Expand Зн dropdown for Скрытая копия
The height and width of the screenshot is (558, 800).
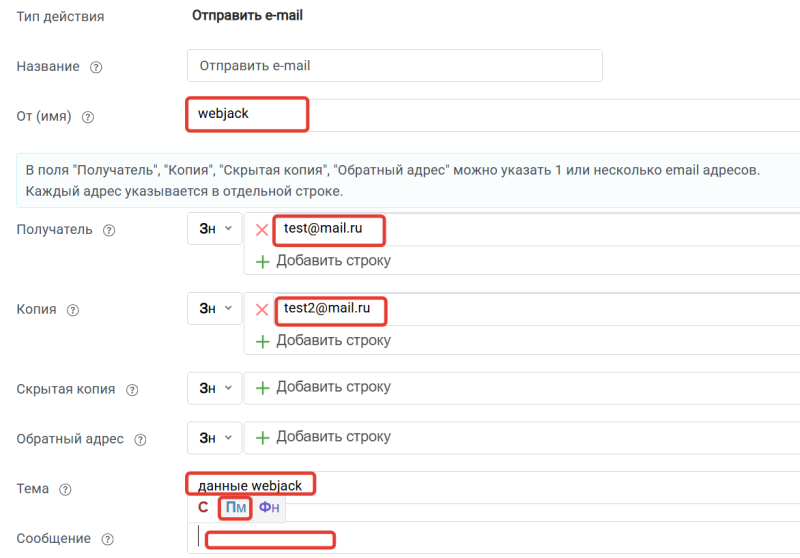click(x=214, y=388)
